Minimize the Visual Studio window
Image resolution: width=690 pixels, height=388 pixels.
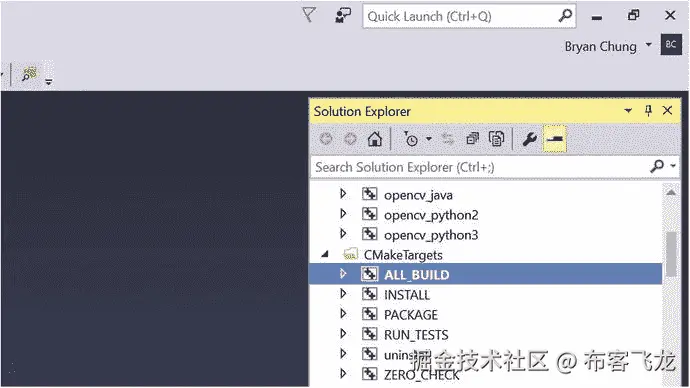pos(597,18)
